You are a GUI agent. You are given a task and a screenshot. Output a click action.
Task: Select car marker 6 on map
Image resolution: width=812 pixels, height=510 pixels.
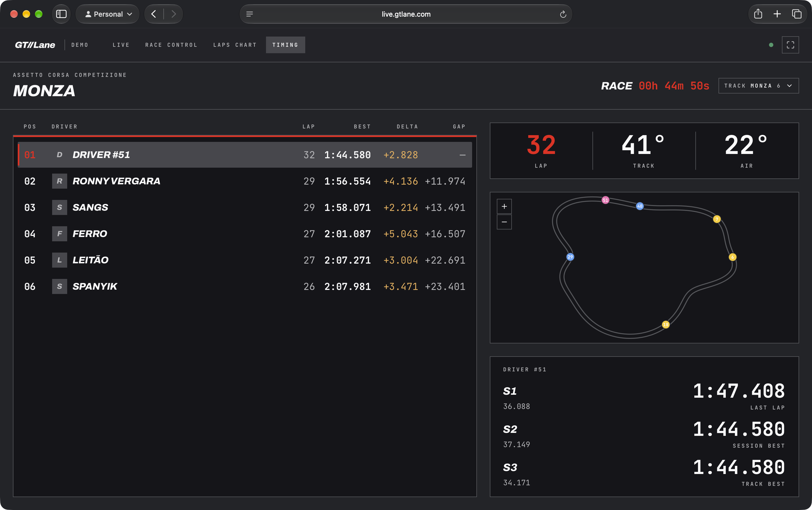732,257
